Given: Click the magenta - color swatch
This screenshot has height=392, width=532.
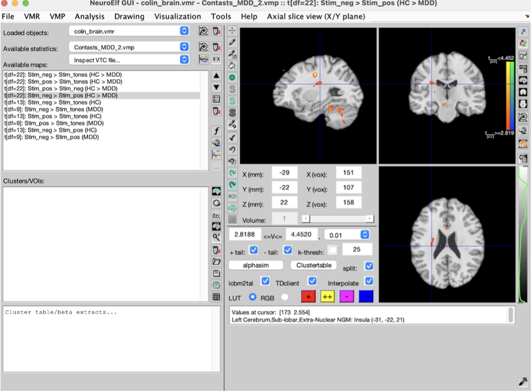Looking at the screenshot, I should (x=347, y=297).
